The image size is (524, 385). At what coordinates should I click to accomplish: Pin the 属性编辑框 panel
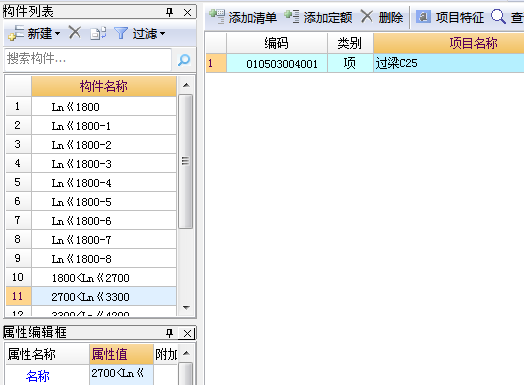point(169,333)
